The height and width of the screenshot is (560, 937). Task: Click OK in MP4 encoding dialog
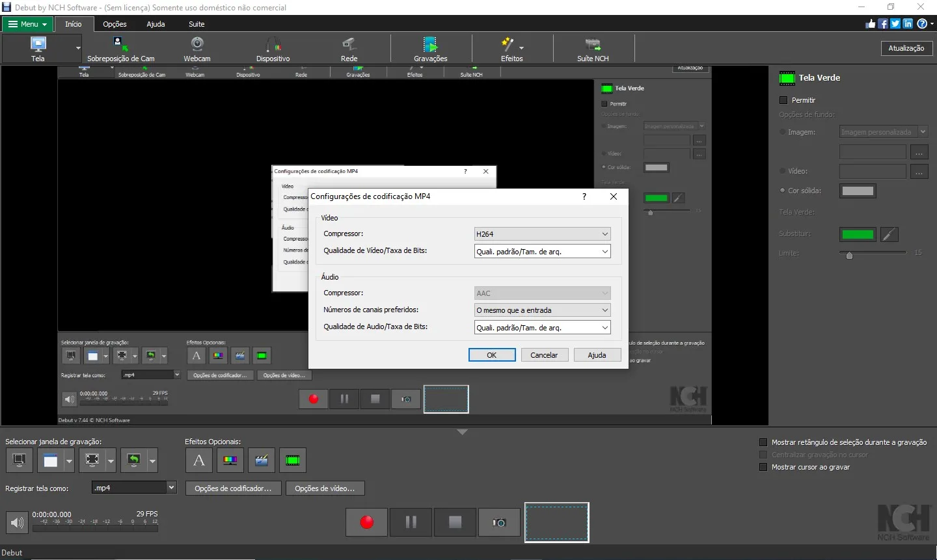492,354
